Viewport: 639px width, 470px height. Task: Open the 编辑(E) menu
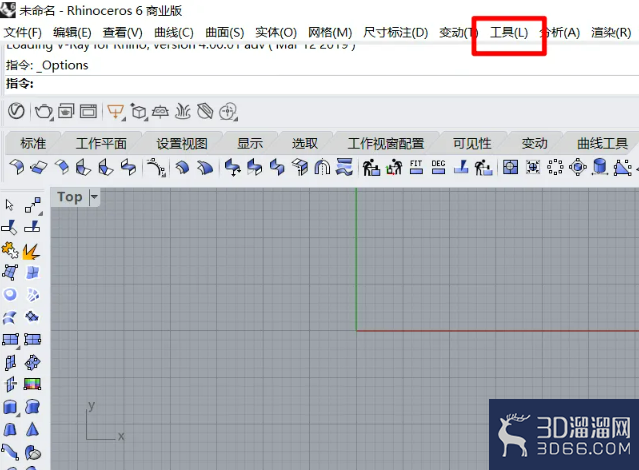(x=72, y=32)
